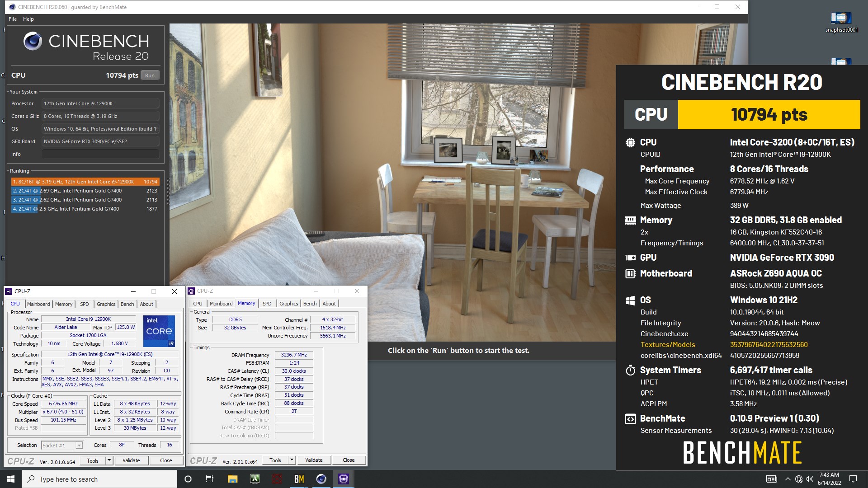The width and height of the screenshot is (868, 488).
Task: Open network settings tray icon
Action: pyautogui.click(x=799, y=479)
